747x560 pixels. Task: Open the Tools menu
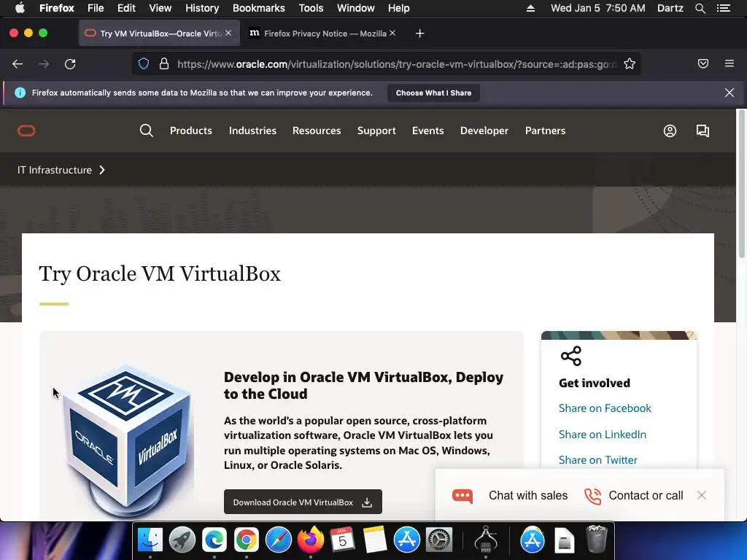(311, 8)
